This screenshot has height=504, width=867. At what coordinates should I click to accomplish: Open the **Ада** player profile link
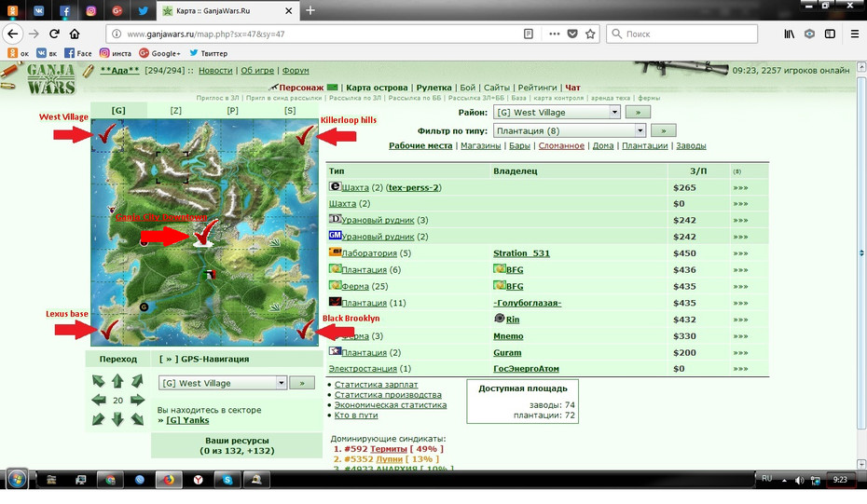[x=119, y=70]
